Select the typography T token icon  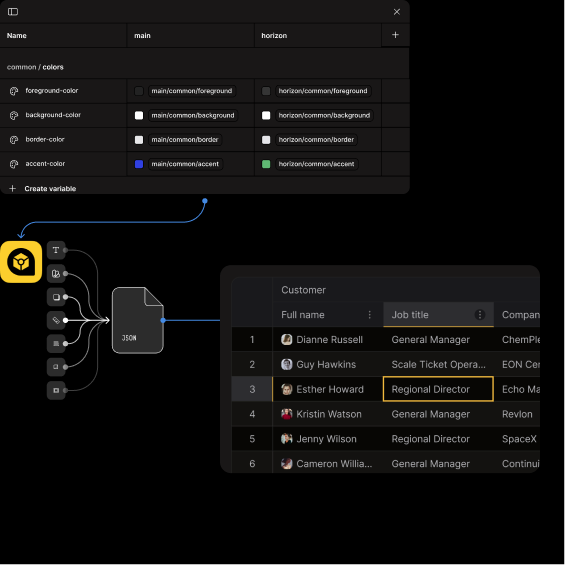click(x=56, y=250)
